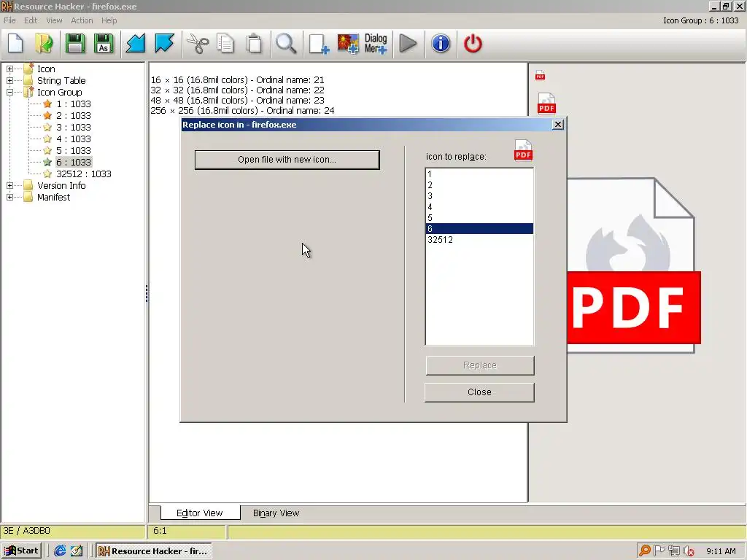Choose entry 6 in the icon to replace list
747x560 pixels.
coord(479,229)
